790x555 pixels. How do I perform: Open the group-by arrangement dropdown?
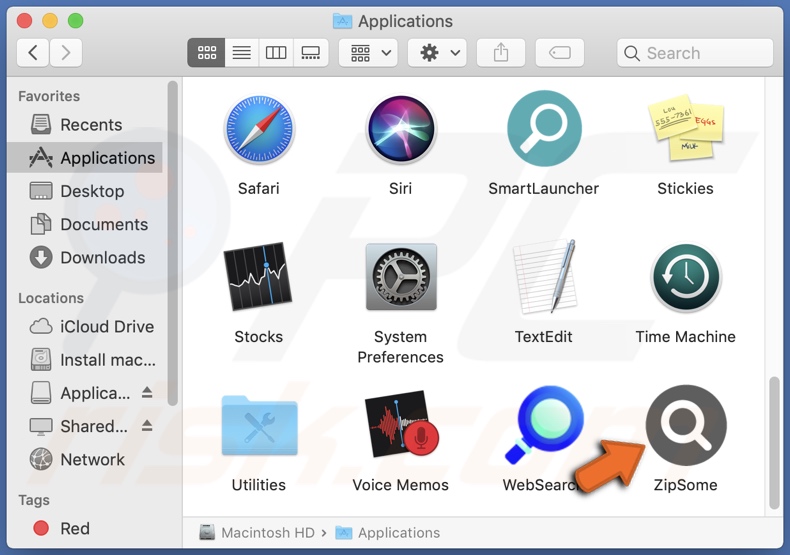coord(369,53)
